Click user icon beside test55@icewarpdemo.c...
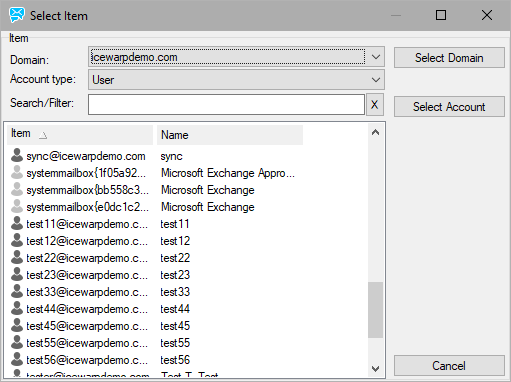Viewport: 511px width, 382px height. [x=17, y=342]
